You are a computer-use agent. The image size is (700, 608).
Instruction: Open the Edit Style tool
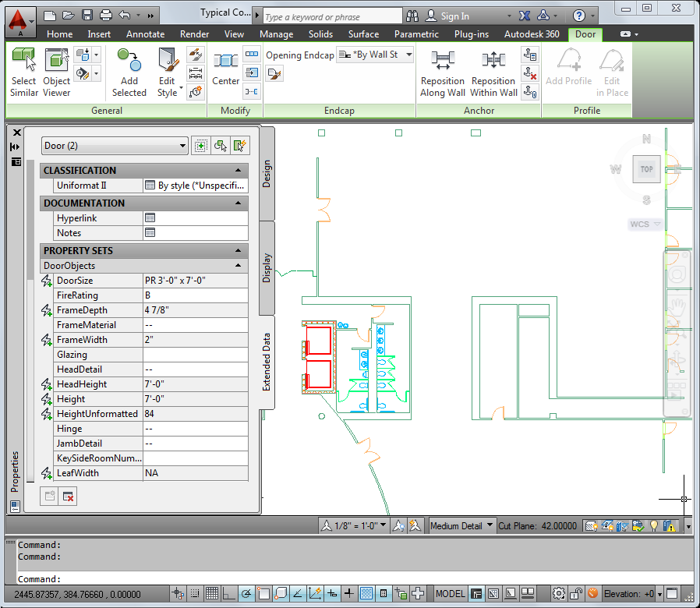pos(168,72)
